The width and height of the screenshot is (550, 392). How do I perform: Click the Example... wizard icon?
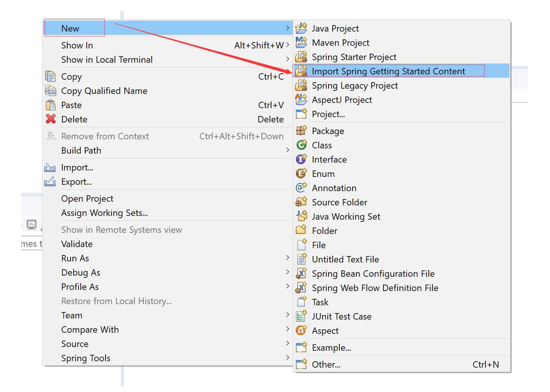click(x=301, y=347)
